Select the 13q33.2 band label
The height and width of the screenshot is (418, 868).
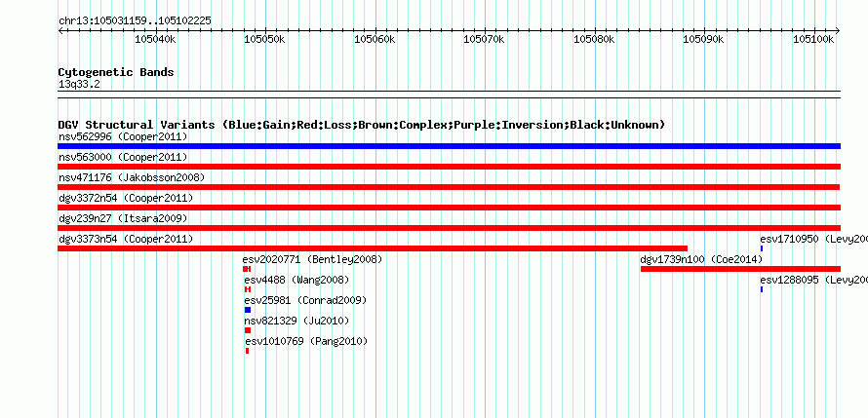(79, 85)
